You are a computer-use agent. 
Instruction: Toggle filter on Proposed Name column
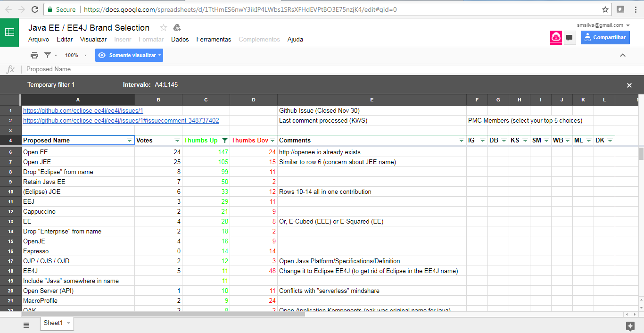click(130, 141)
